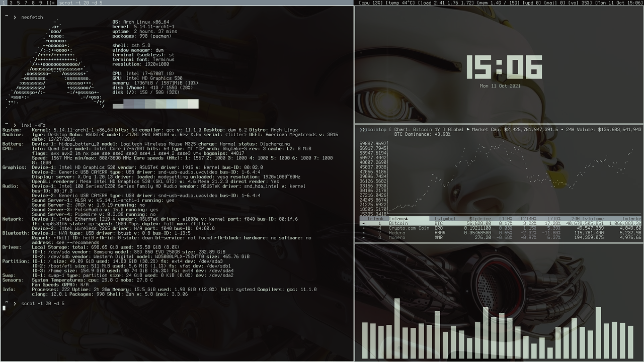Click the neofetch color palette strip
The height and width of the screenshot is (362, 644).
pos(155,104)
